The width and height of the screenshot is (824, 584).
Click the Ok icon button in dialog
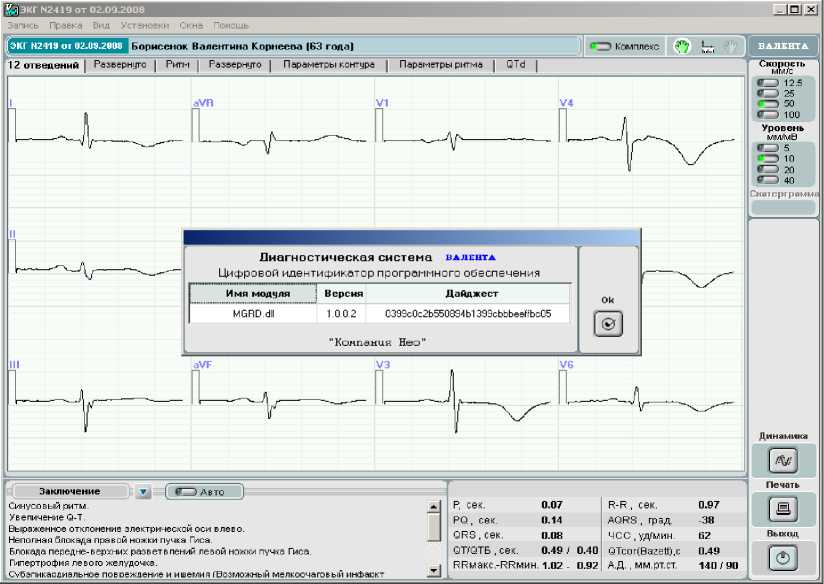coord(608,324)
